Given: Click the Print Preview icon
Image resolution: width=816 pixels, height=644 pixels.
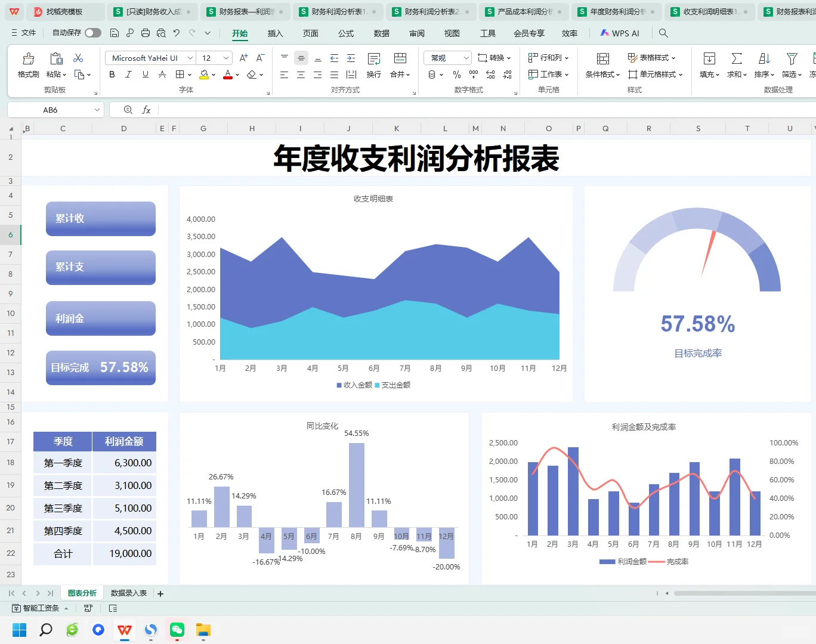Looking at the screenshot, I should click(161, 33).
